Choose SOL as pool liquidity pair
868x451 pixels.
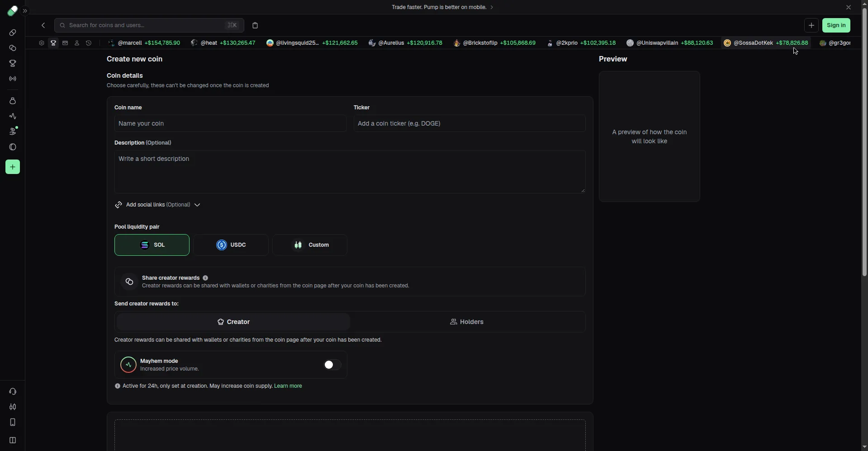(x=152, y=245)
